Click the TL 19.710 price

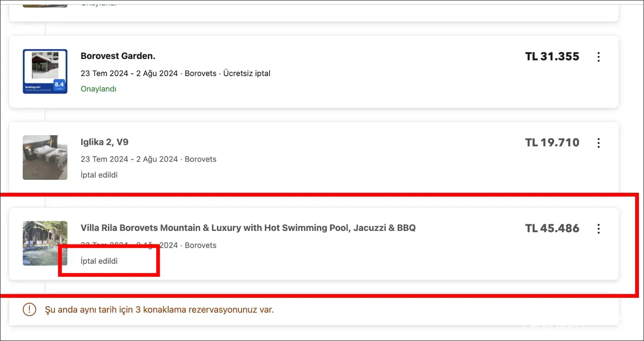[552, 143]
